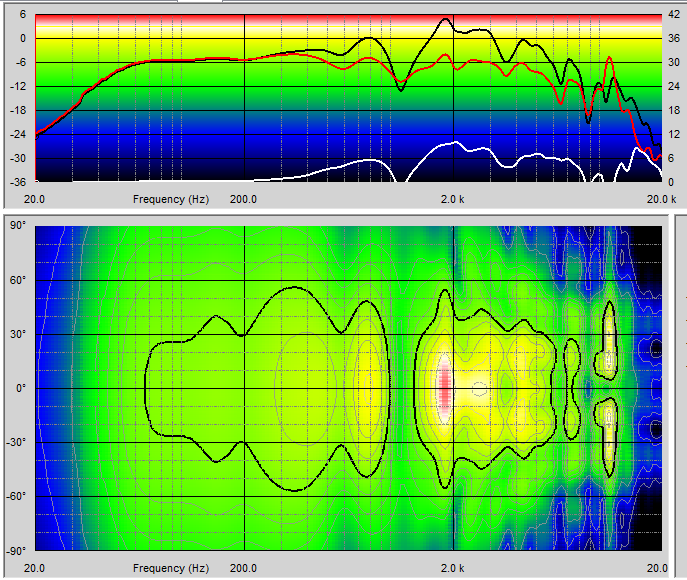Screen dimensions: 687x580
Task: Click the 20.0 k label of the response chart
Action: click(662, 199)
